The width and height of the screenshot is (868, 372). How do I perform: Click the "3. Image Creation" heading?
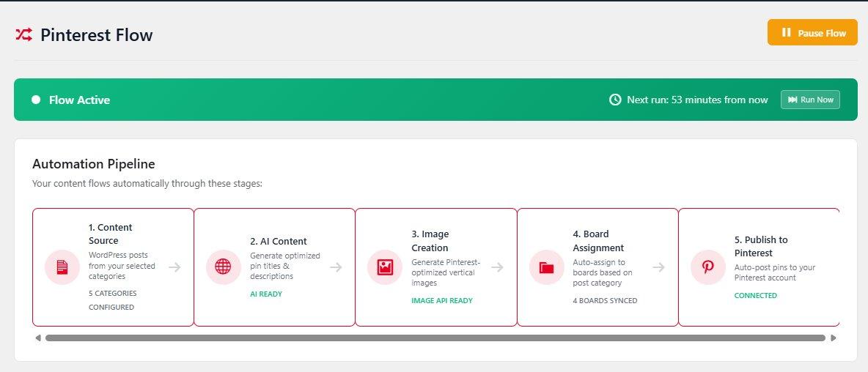click(x=430, y=241)
